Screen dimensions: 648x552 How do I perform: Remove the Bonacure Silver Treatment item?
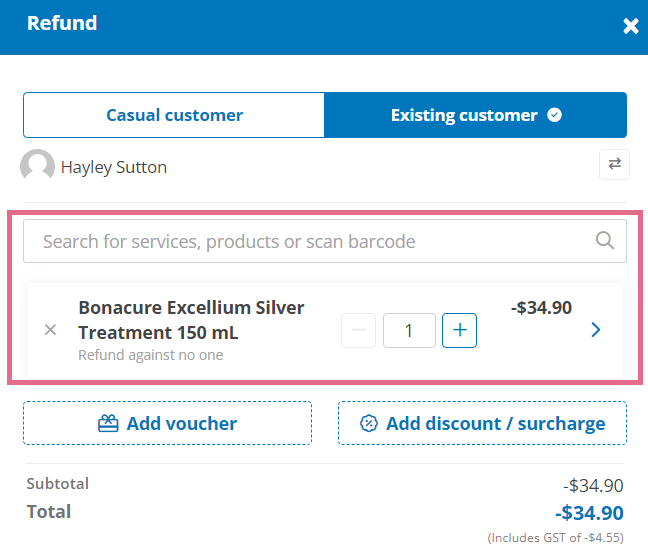pyautogui.click(x=50, y=330)
